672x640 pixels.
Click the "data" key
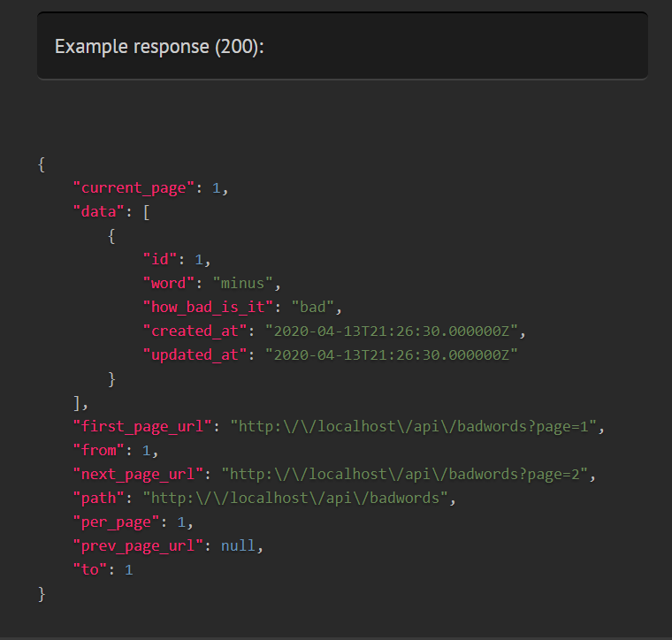tap(99, 211)
